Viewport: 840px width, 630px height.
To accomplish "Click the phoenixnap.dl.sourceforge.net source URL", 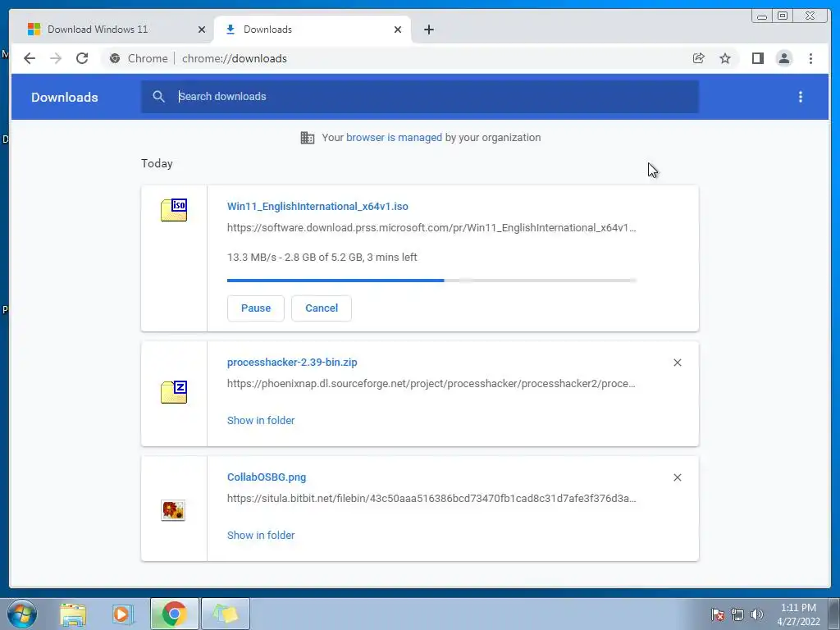I will click(431, 384).
